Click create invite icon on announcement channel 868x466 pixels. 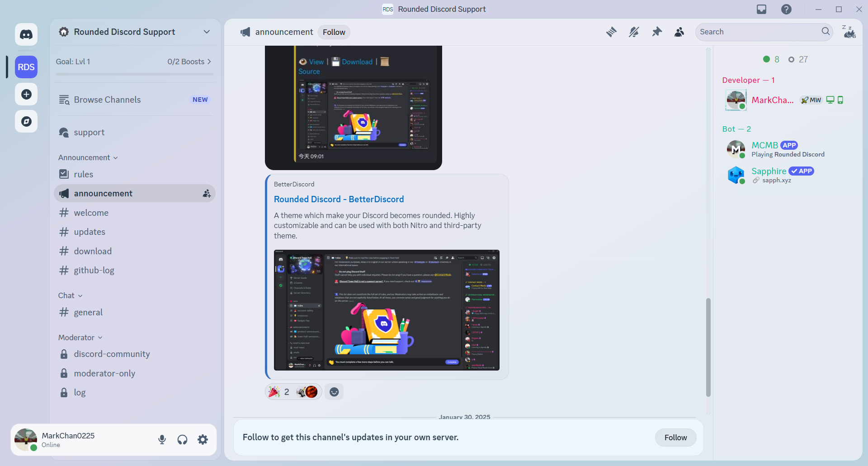pos(206,193)
